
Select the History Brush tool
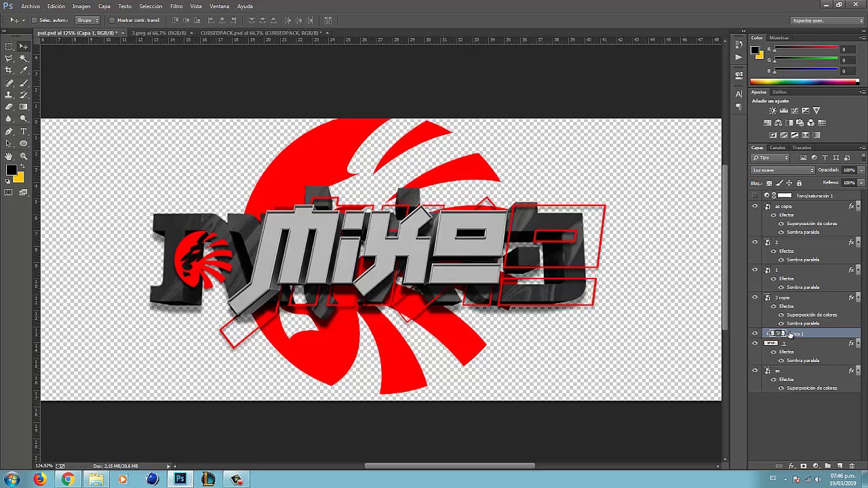click(23, 95)
